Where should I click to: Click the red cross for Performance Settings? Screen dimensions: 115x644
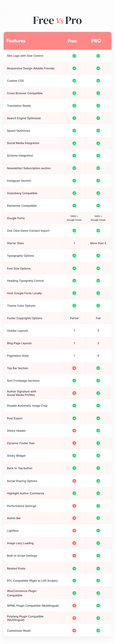(x=74, y=506)
